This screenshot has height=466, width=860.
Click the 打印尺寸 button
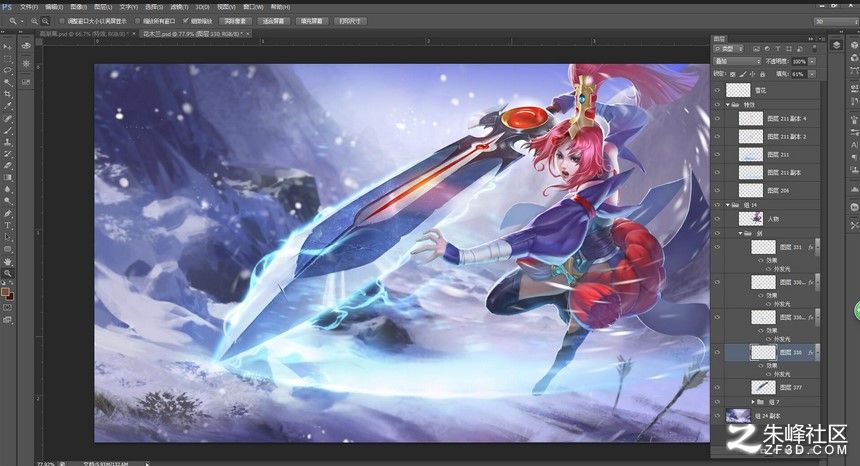click(350, 21)
